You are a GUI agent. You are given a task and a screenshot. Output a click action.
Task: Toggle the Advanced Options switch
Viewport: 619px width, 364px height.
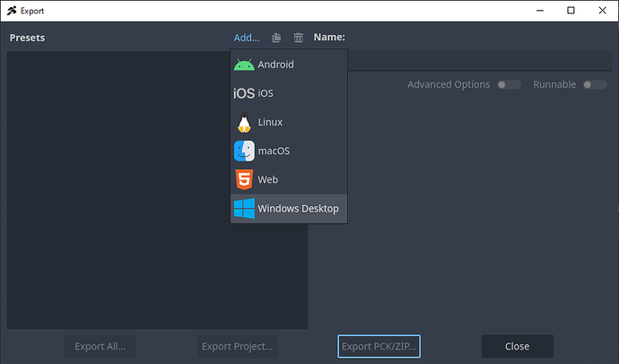coord(509,84)
